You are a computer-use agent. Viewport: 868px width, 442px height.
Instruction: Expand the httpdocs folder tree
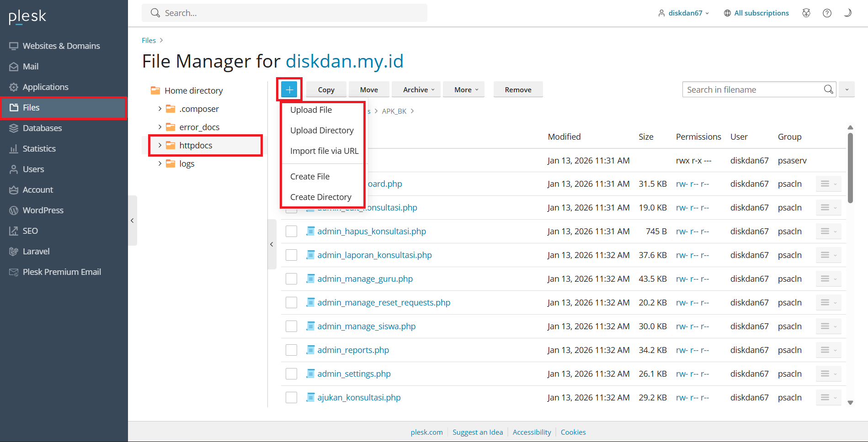[x=160, y=146]
